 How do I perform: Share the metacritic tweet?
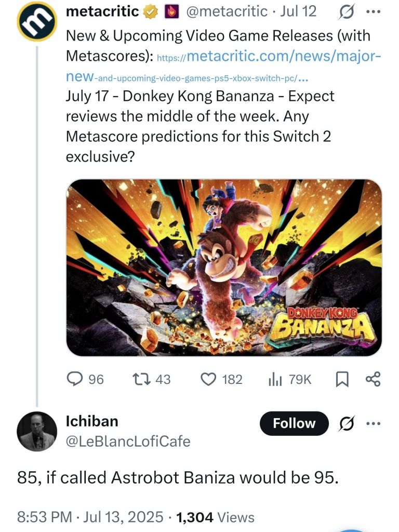click(x=373, y=380)
